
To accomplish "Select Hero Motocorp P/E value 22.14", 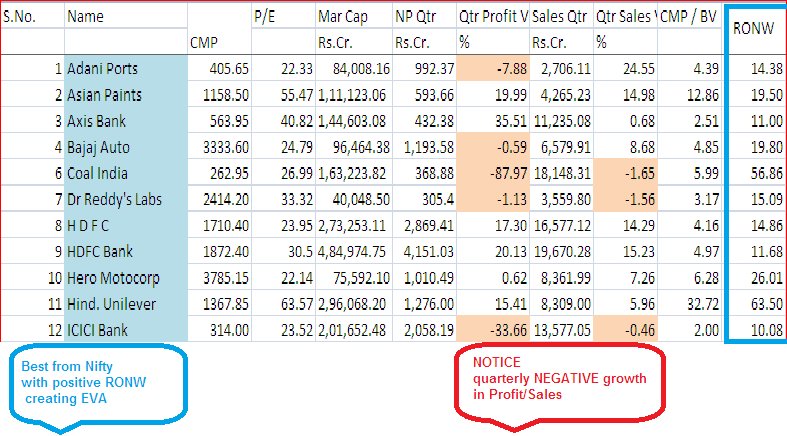I will [x=283, y=277].
